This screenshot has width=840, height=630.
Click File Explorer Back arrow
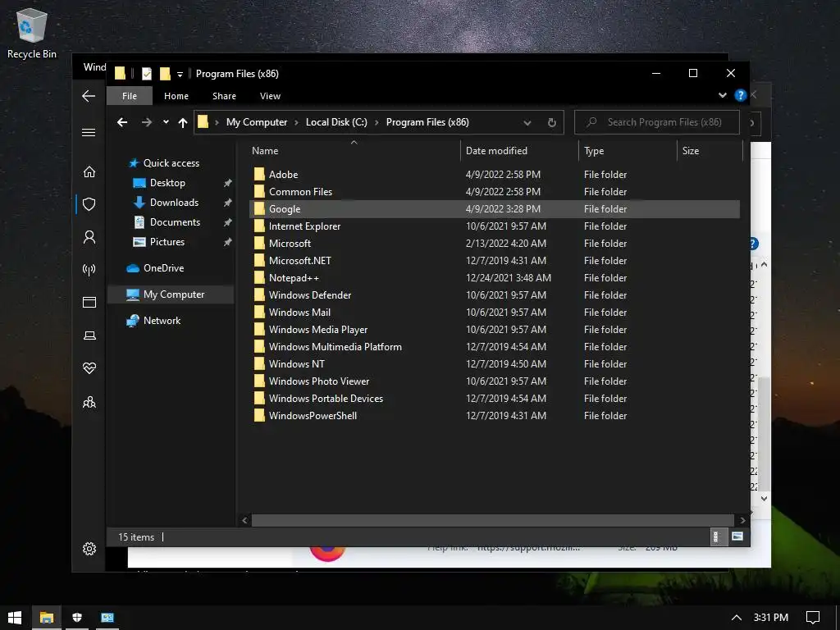(x=122, y=122)
